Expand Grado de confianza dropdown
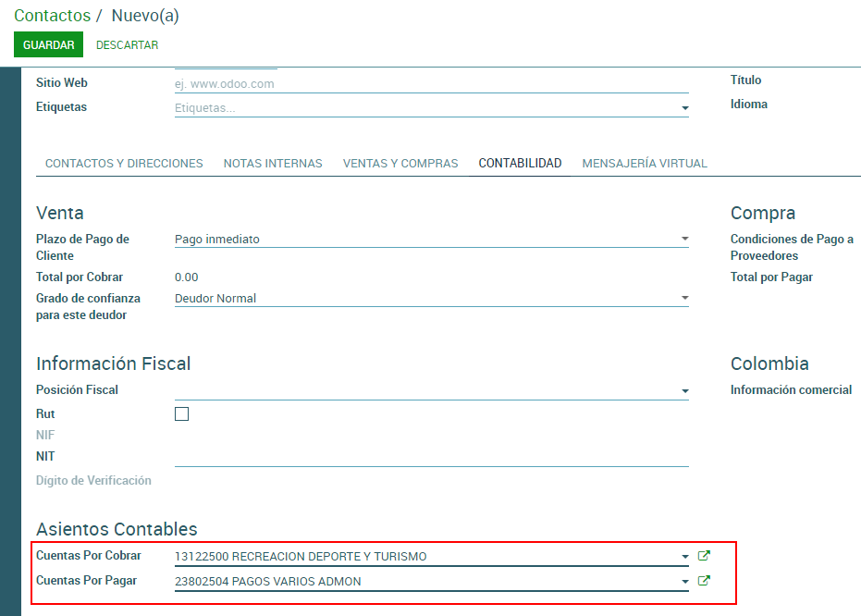This screenshot has width=861, height=616. click(x=684, y=299)
